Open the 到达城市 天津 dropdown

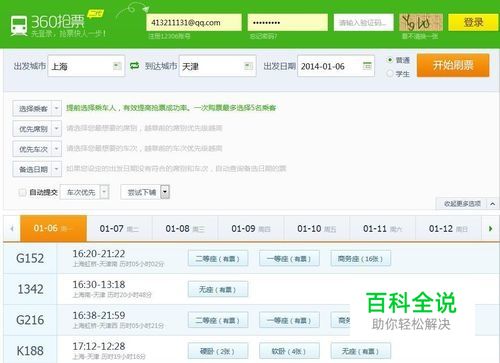pos(217,66)
